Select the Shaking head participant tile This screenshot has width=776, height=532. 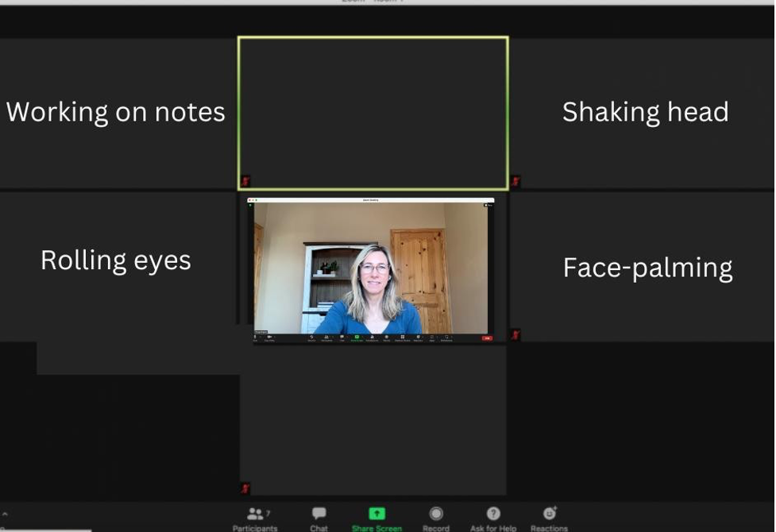pos(642,114)
